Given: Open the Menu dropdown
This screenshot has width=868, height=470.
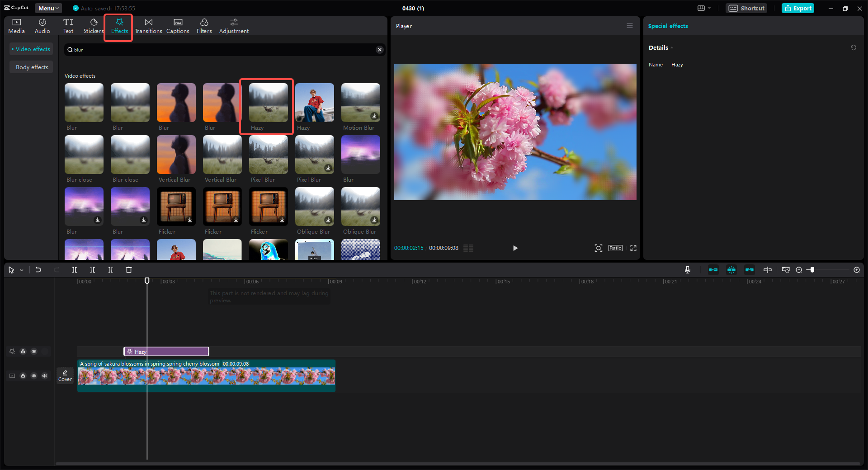Looking at the screenshot, I should (x=48, y=8).
